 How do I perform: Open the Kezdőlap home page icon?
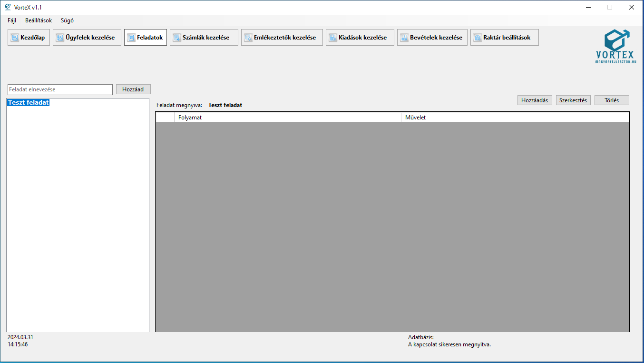[x=15, y=38]
